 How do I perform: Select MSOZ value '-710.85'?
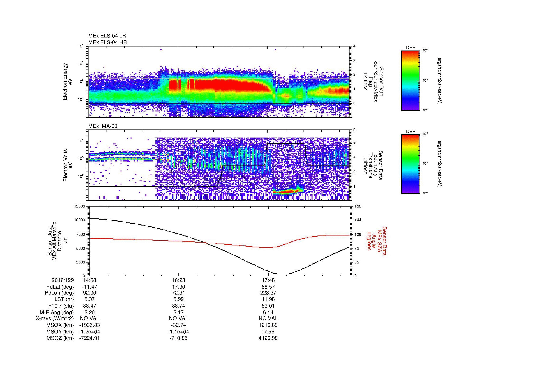coord(178,338)
